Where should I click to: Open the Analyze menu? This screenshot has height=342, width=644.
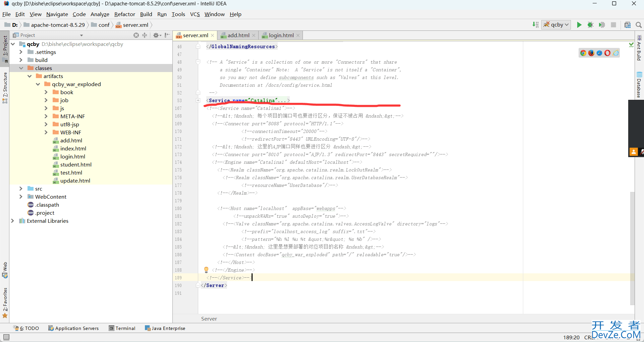100,14
